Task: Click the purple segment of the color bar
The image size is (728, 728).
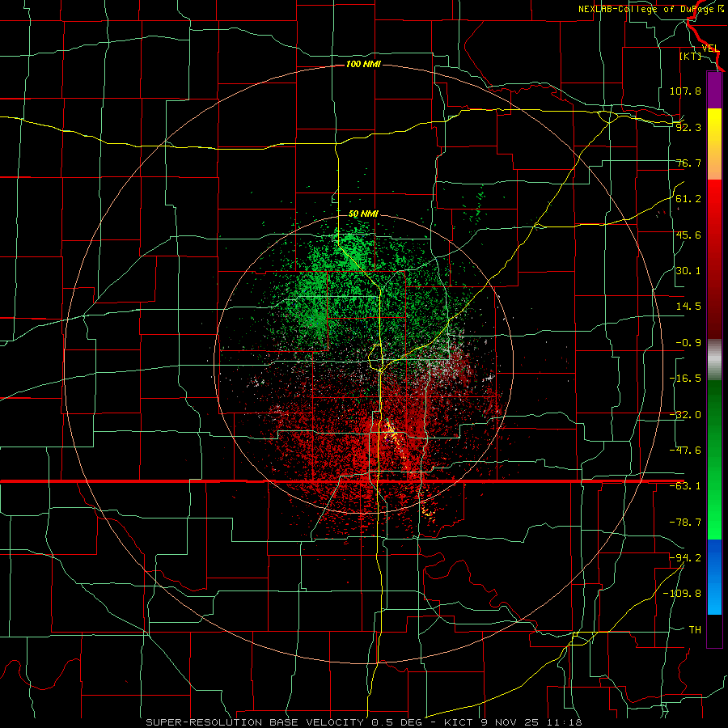Action: coord(714,91)
